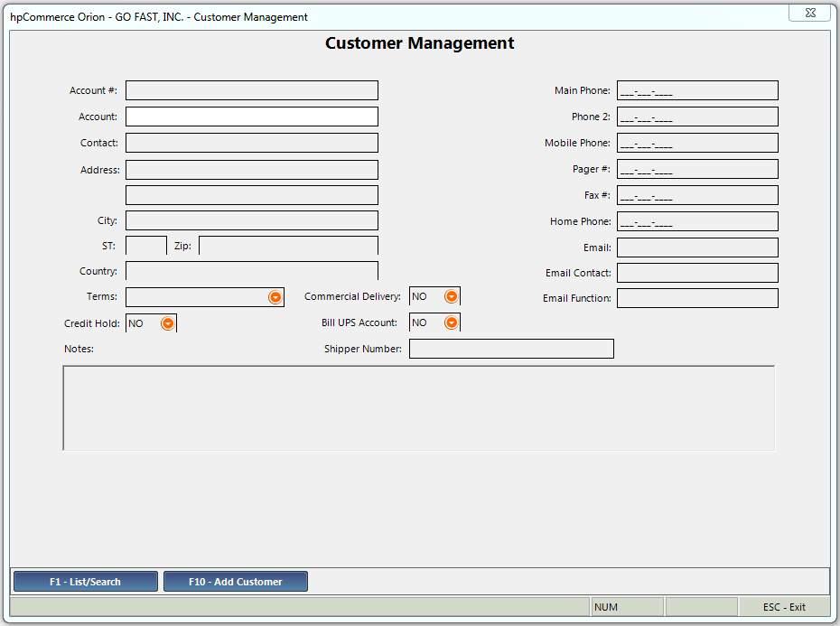
Task: Select the Email input field
Action: click(696, 247)
